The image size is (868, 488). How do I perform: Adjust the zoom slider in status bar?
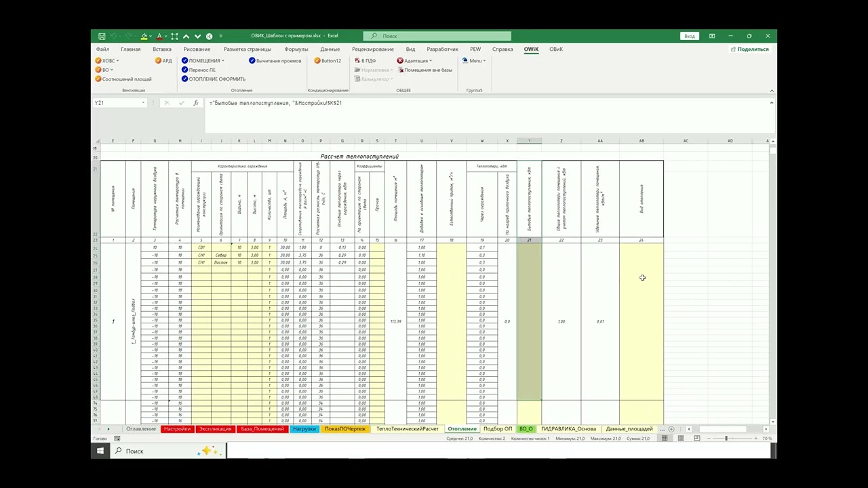click(726, 439)
